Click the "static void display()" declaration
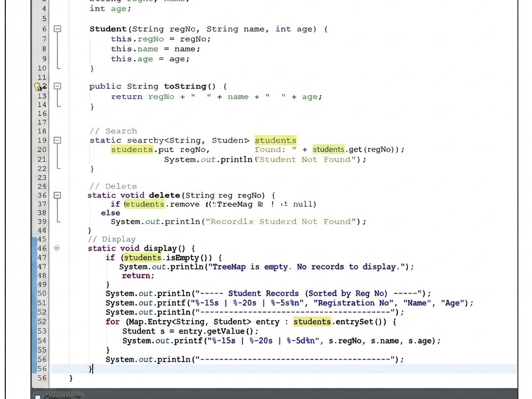This screenshot has width=532, height=399. tap(141, 248)
